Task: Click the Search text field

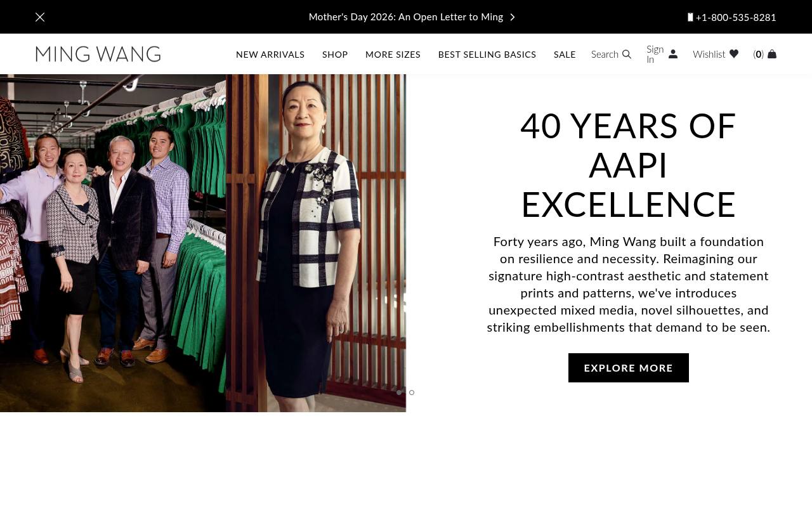Action: [x=605, y=55]
